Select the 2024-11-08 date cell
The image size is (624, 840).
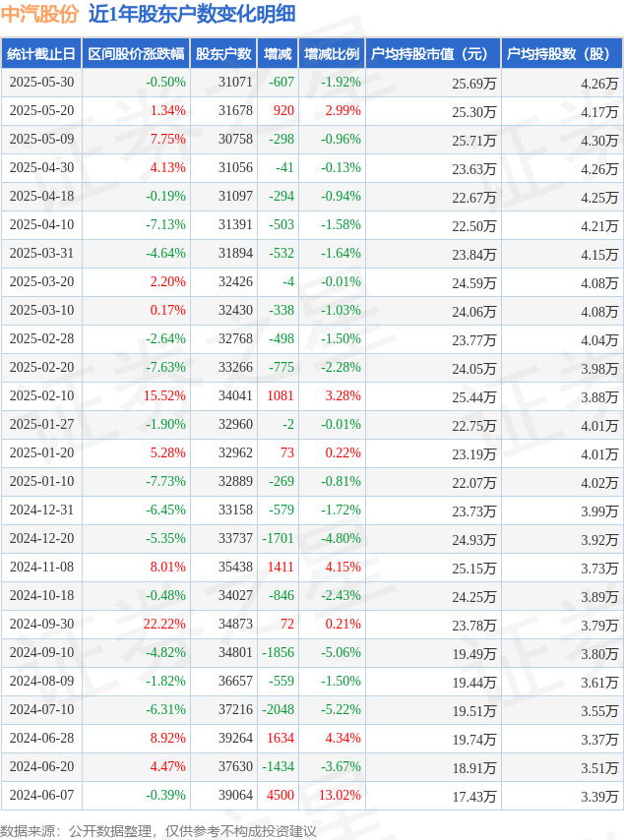click(41, 567)
